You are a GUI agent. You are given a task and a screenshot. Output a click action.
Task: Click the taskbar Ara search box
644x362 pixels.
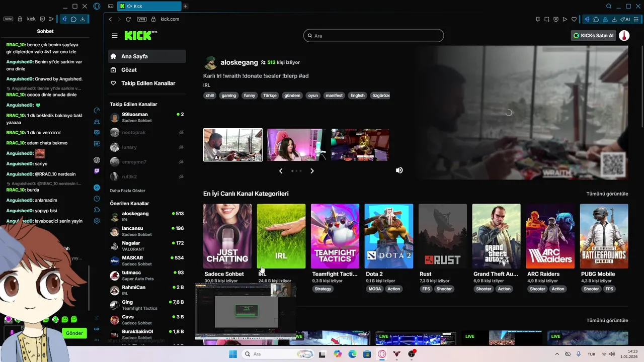(278, 354)
